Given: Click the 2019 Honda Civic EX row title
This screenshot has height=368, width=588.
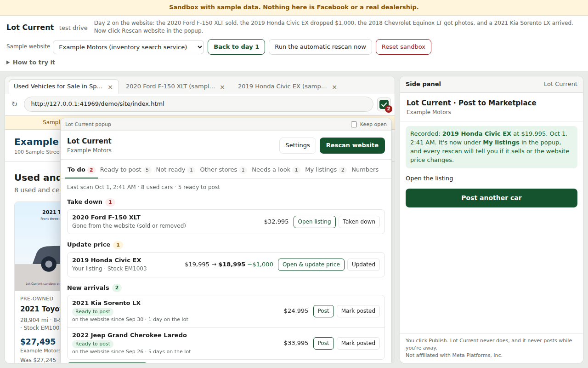Looking at the screenshot, I should pos(107,260).
